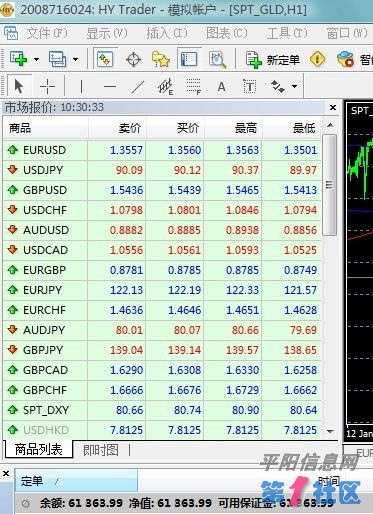This screenshot has width=373, height=514.
Task: Switch to the 即时图 tab
Action: (x=101, y=450)
